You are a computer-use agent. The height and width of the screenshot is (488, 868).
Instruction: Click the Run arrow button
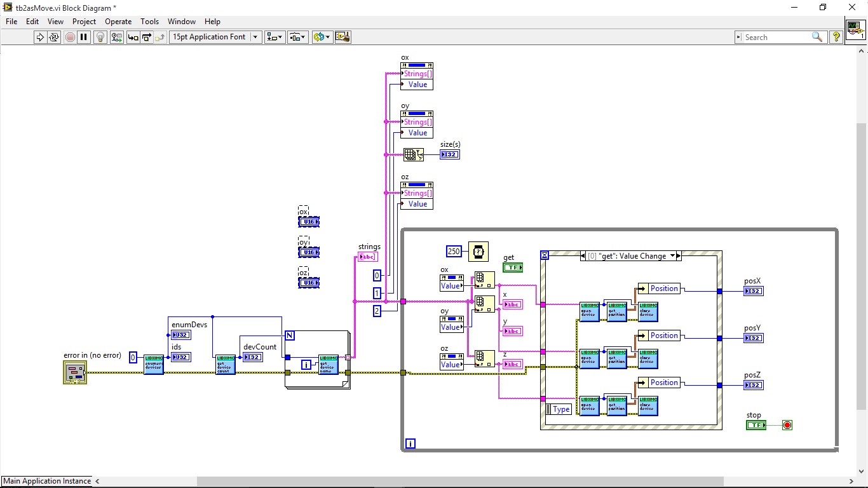click(40, 37)
